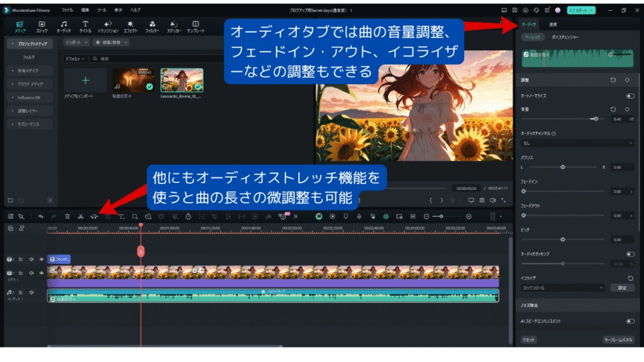644x362 pixels.
Task: Switch to the 速度 tab in properties panel
Action: coord(553,25)
